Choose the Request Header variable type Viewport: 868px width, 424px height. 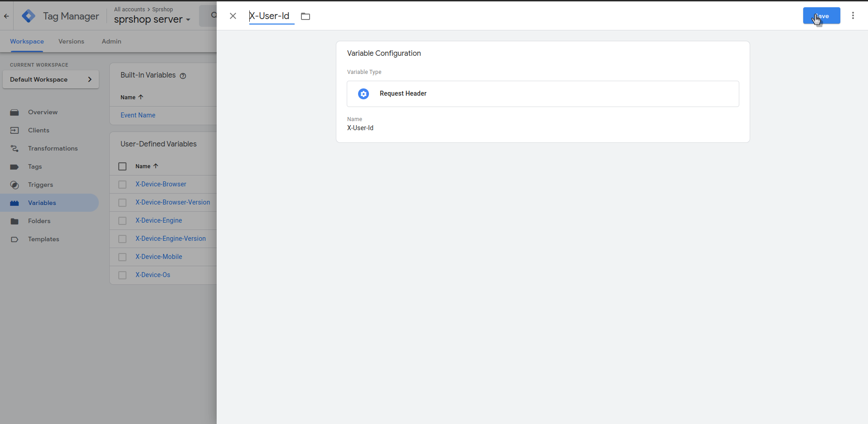click(x=543, y=94)
